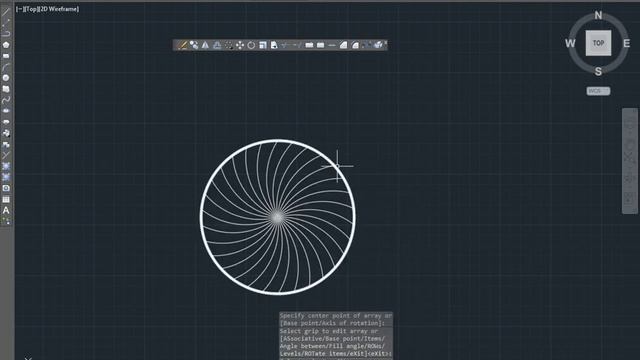Select the Ellipse Arc tool
The image size is (640, 360).
[6, 122]
